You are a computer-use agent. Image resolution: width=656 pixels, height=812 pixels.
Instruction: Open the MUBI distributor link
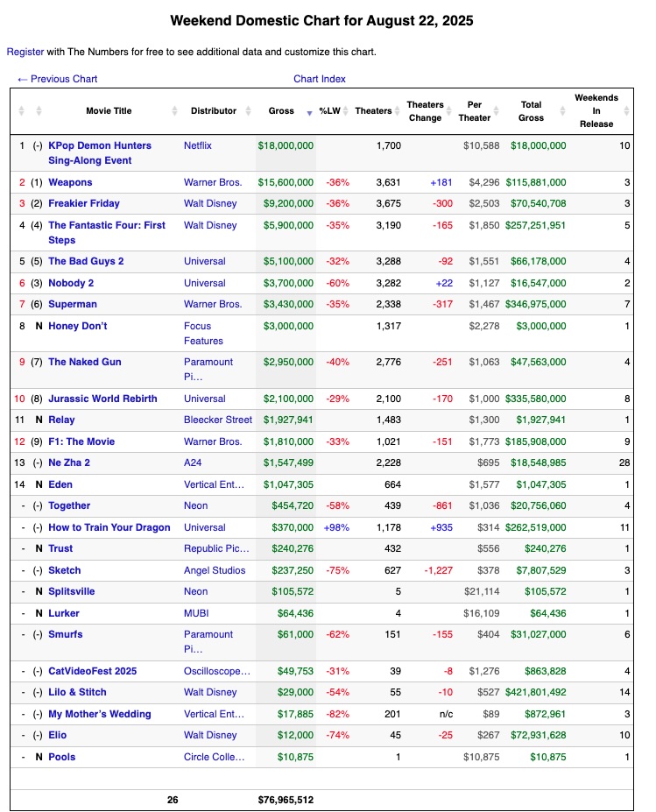pos(196,613)
